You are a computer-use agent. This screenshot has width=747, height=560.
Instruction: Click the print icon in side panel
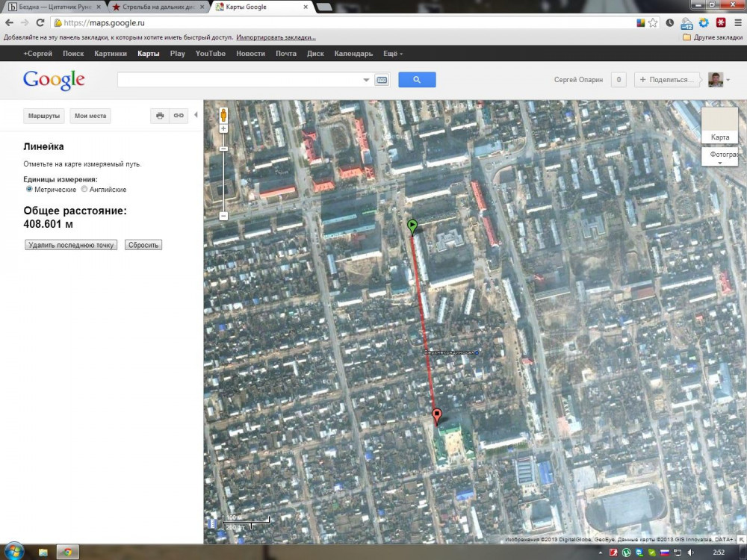[x=160, y=116]
